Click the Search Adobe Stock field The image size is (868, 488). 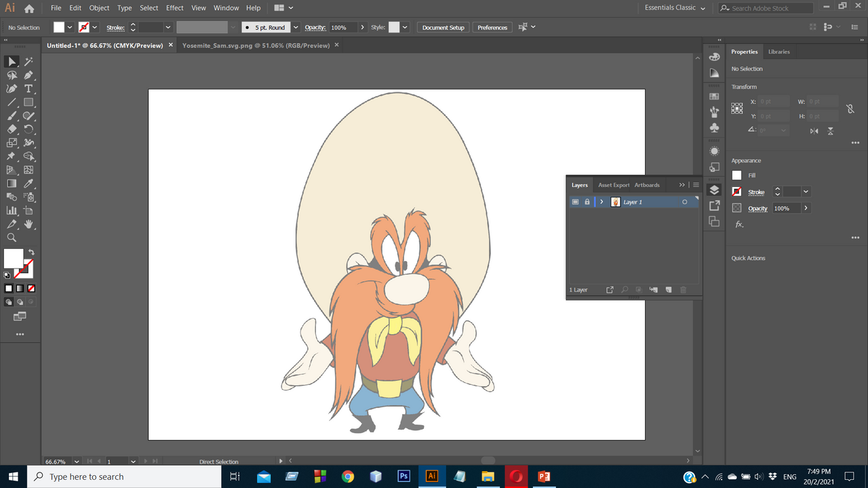point(765,8)
